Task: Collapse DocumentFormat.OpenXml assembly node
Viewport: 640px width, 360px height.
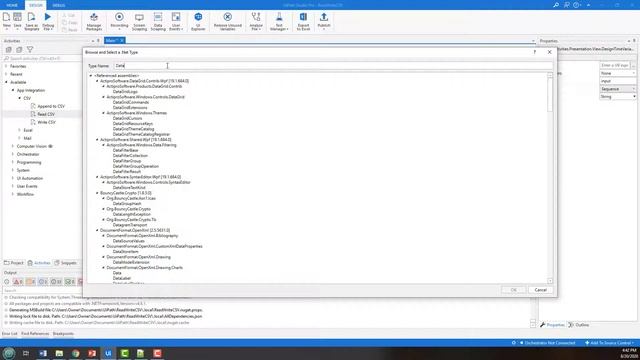Action: [x=97, y=230]
